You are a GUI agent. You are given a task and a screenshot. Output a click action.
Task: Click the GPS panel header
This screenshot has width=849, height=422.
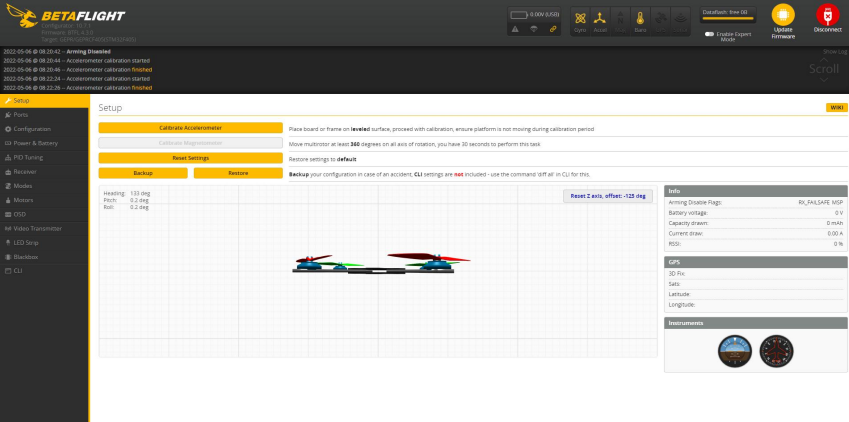click(756, 262)
